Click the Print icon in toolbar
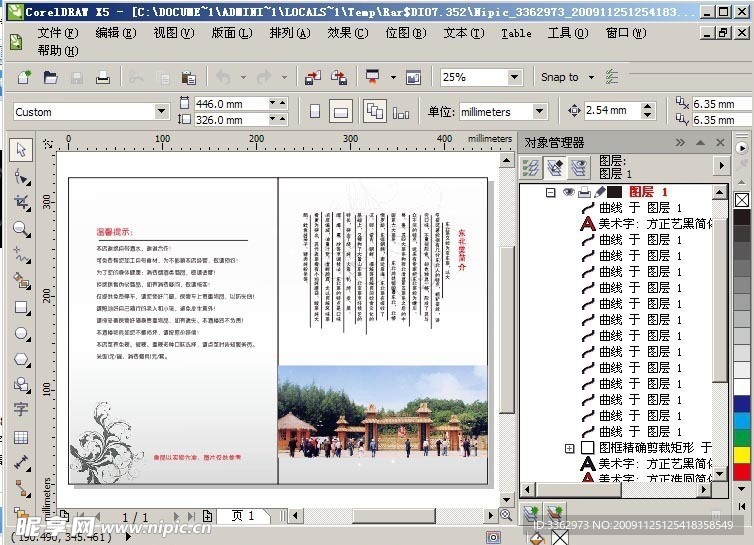This screenshot has height=545, width=754. (102, 77)
